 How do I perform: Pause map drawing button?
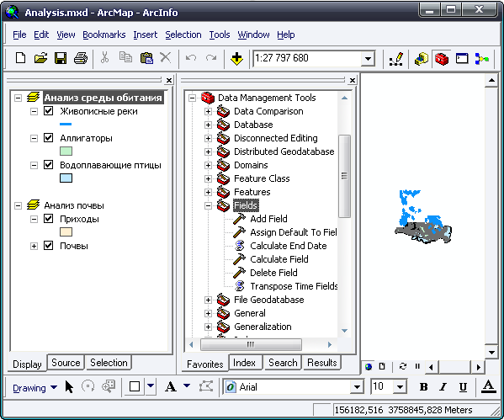tap(417, 366)
